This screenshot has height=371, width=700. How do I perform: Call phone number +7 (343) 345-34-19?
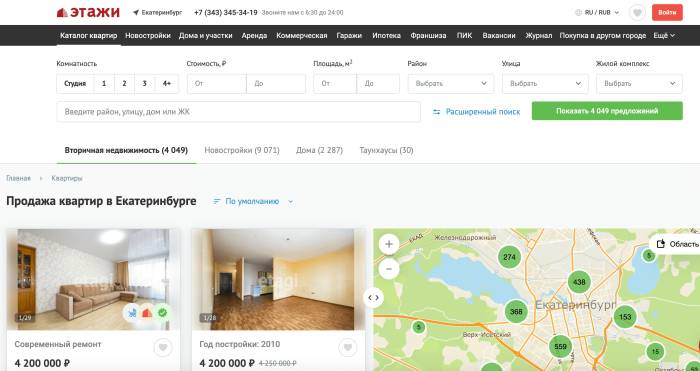tap(226, 13)
